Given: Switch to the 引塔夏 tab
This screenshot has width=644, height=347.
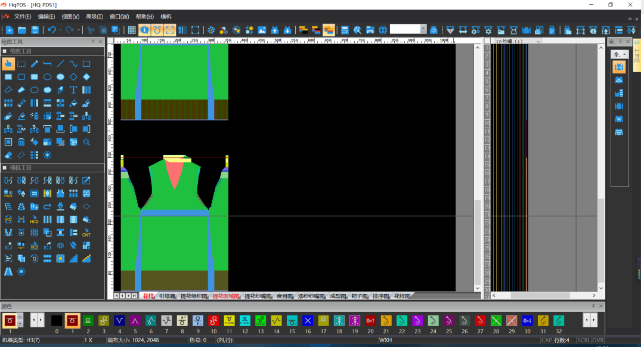Looking at the screenshot, I should 167,296.
